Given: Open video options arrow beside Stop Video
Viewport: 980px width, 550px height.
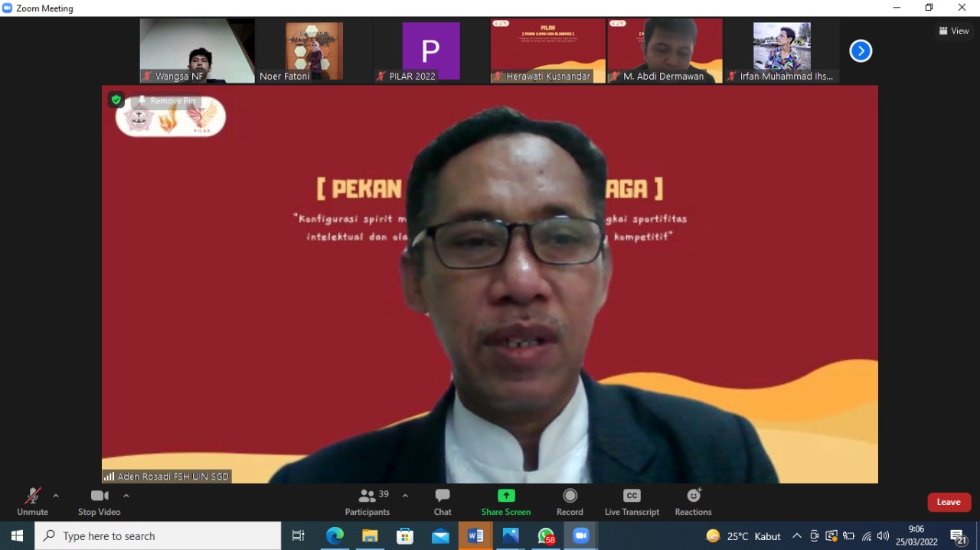Looking at the screenshot, I should tap(126, 496).
